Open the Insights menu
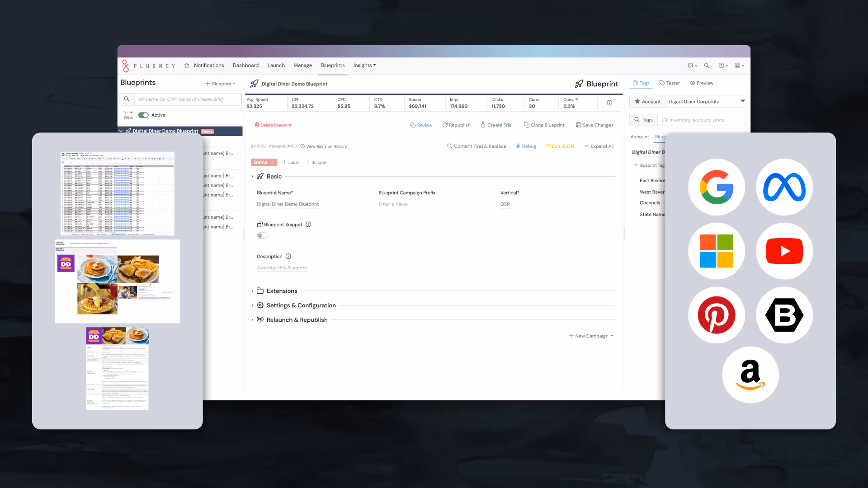Image resolution: width=868 pixels, height=488 pixels. (364, 66)
